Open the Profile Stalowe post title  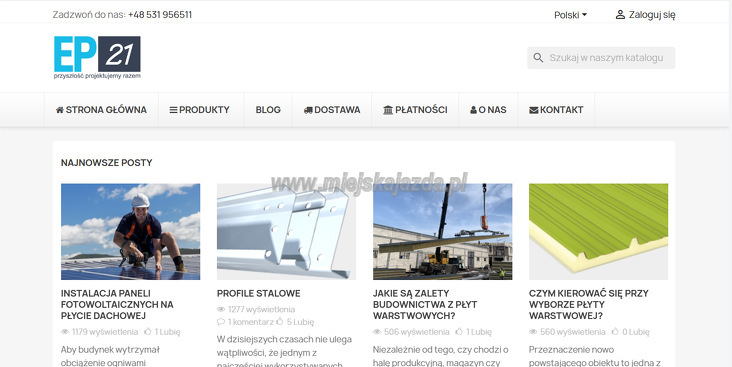[259, 293]
